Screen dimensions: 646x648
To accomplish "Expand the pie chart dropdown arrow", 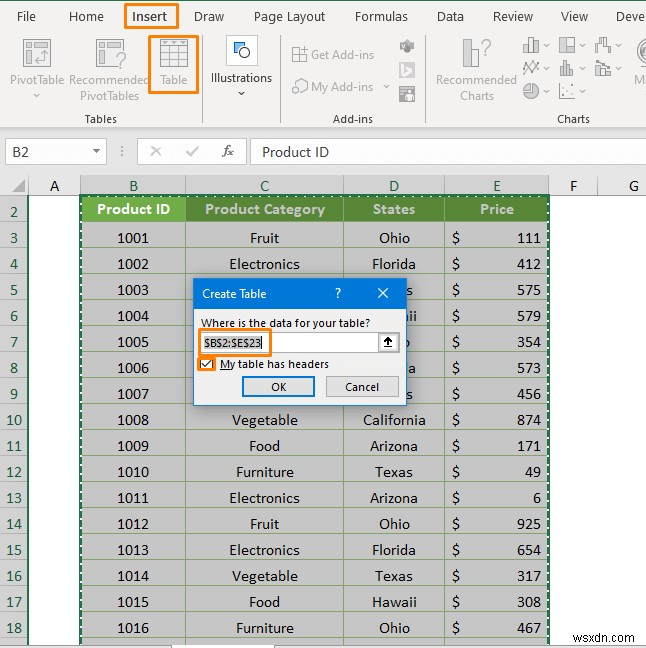I will pyautogui.click(x=546, y=91).
